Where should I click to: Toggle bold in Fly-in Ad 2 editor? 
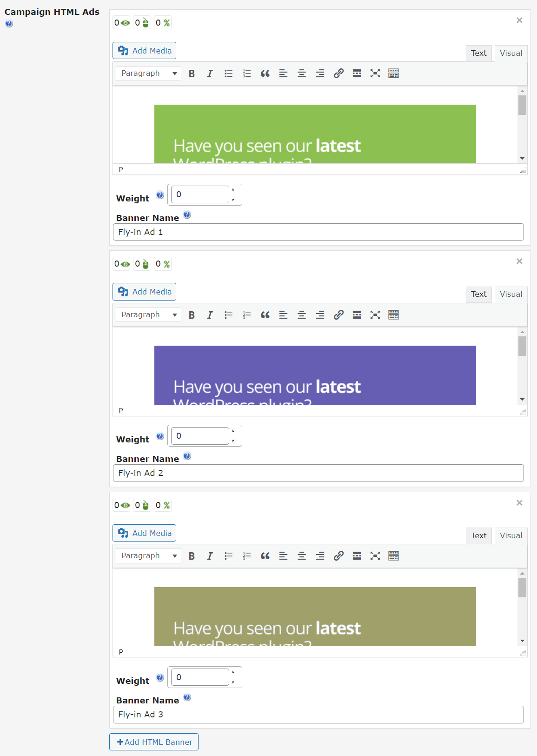tap(192, 315)
